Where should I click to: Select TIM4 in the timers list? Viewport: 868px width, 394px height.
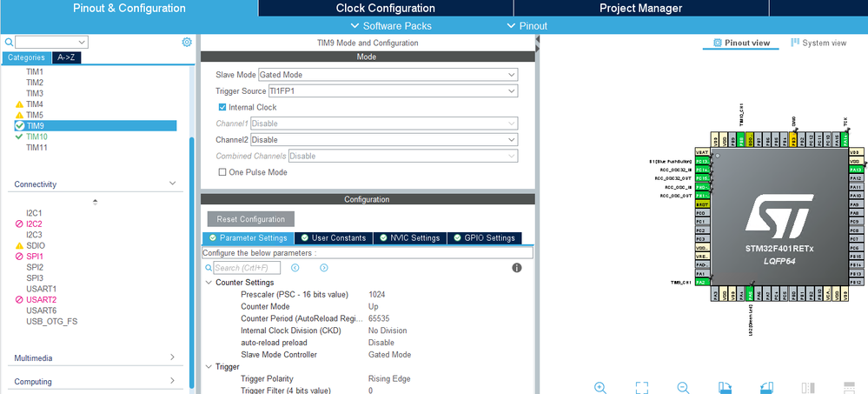pos(35,104)
